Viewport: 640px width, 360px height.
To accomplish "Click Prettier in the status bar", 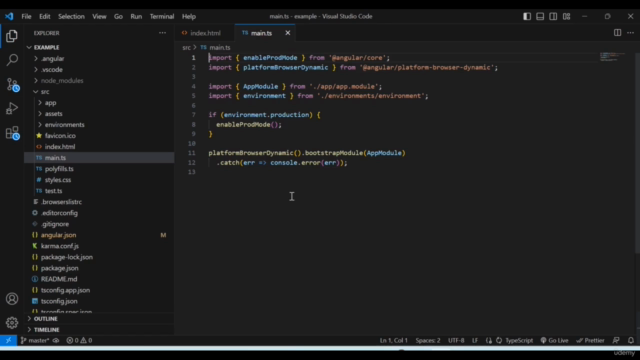I will (590, 340).
